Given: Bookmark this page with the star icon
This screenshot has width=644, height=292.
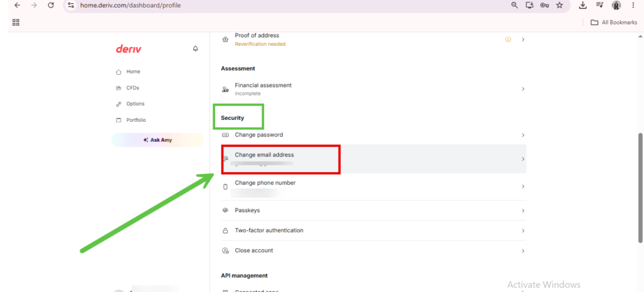Looking at the screenshot, I should tap(559, 5).
